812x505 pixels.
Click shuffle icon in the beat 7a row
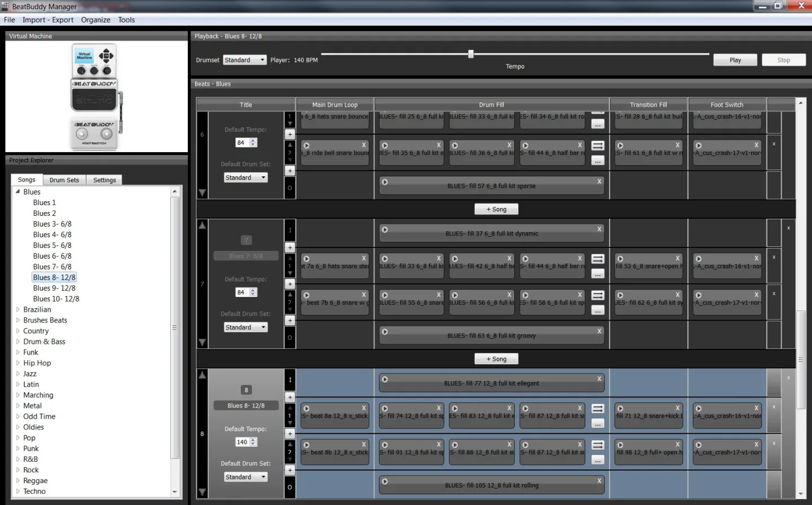tap(598, 259)
